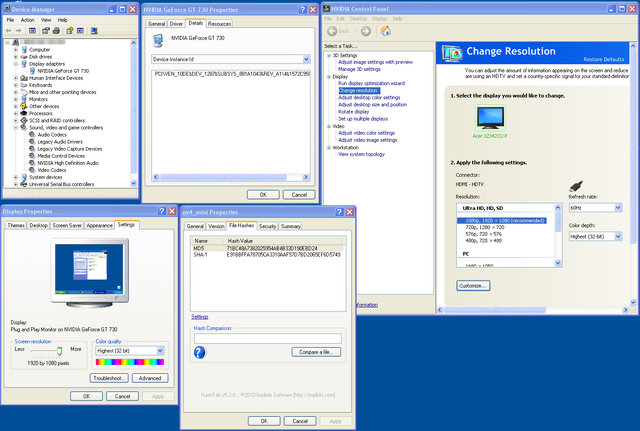The image size is (640, 431).
Task: Open the Desktop menu in NVIDIA Control Panel
Action: click(x=358, y=19)
